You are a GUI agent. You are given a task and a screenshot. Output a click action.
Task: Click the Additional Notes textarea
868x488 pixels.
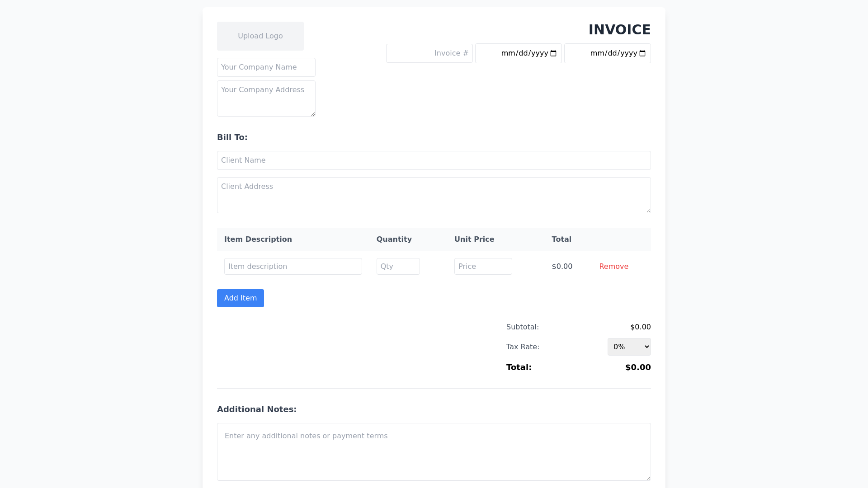click(434, 452)
